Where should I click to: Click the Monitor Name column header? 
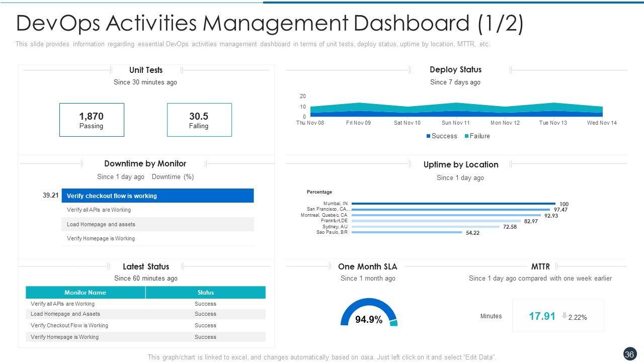coord(86,293)
